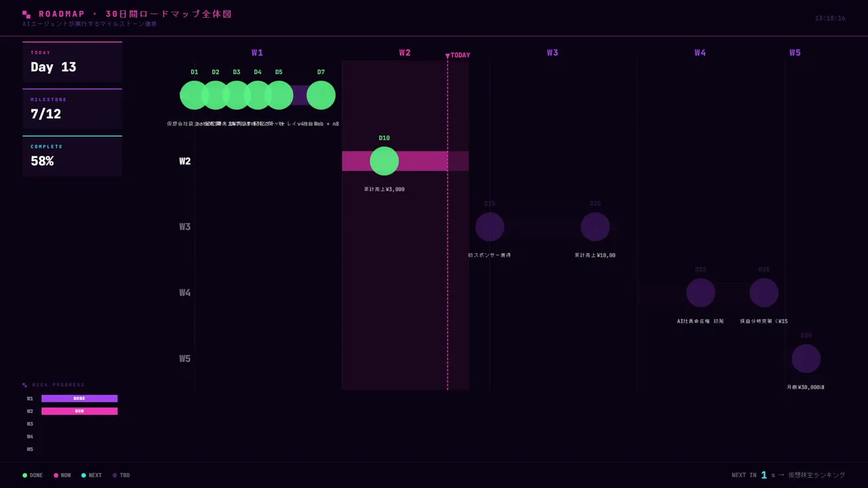Click the 損益分岐突破 milestone caption
Viewport: 868px width, 488px height.
click(x=764, y=321)
